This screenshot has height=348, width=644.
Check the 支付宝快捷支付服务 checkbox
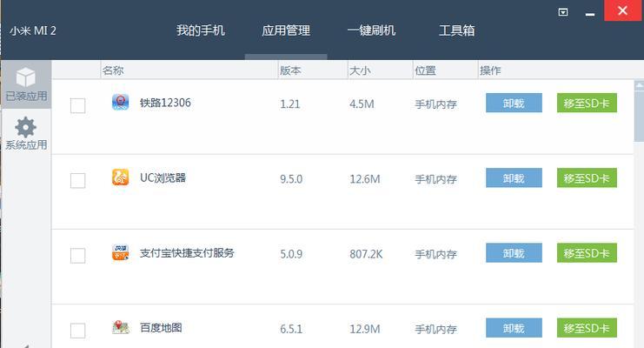coord(77,256)
